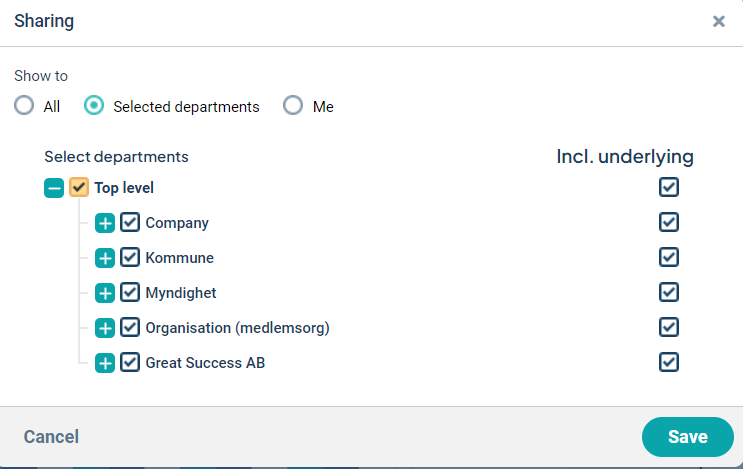The height and width of the screenshot is (469, 743).
Task: Expand the Company department node
Action: point(105,223)
